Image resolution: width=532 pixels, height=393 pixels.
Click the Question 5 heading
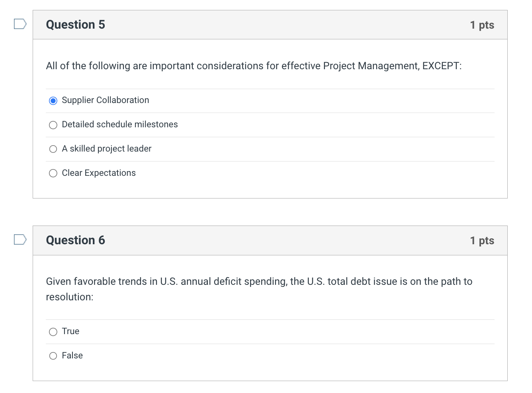point(76,25)
